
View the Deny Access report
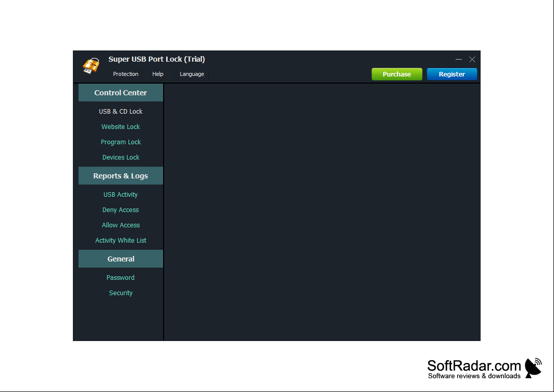[x=120, y=210]
